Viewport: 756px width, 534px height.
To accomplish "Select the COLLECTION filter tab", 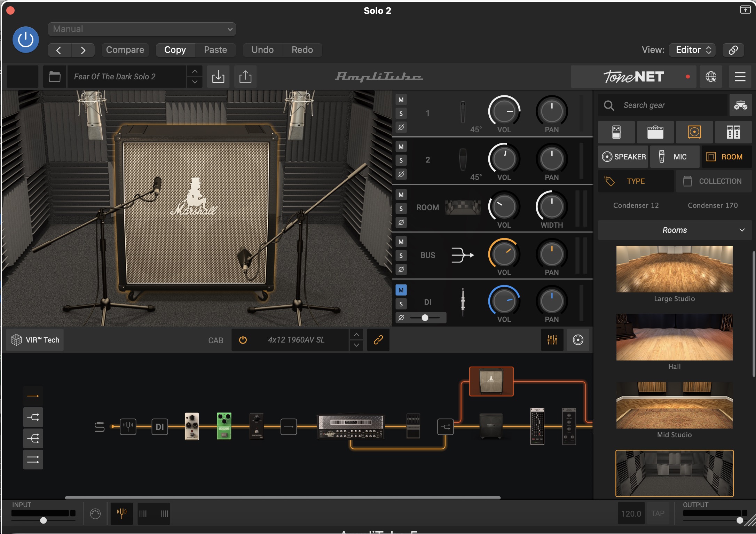I will (x=714, y=181).
